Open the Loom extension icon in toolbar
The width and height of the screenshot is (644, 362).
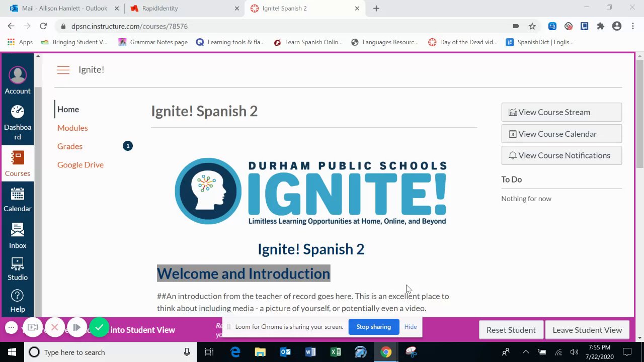569,26
